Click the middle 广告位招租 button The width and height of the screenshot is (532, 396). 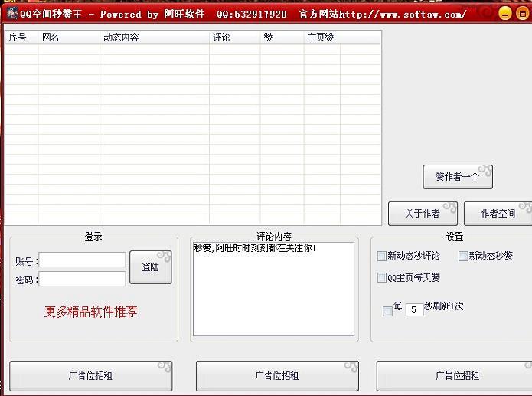pyautogui.click(x=277, y=376)
